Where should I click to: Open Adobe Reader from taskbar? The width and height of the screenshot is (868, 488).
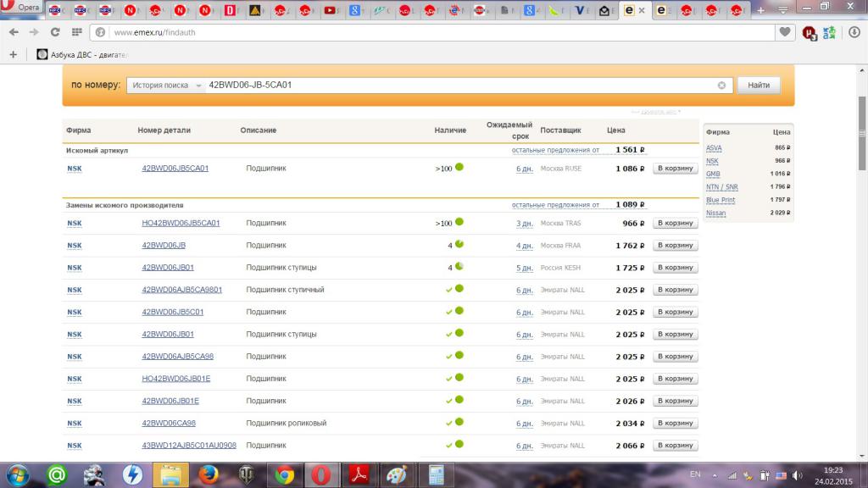coord(359,475)
